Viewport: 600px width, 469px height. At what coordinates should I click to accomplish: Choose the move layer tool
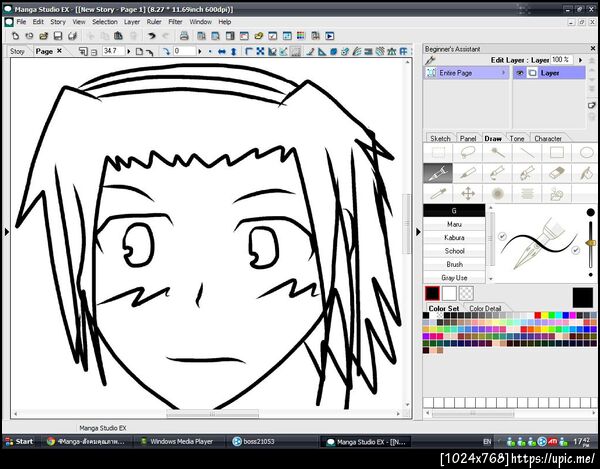pos(466,193)
